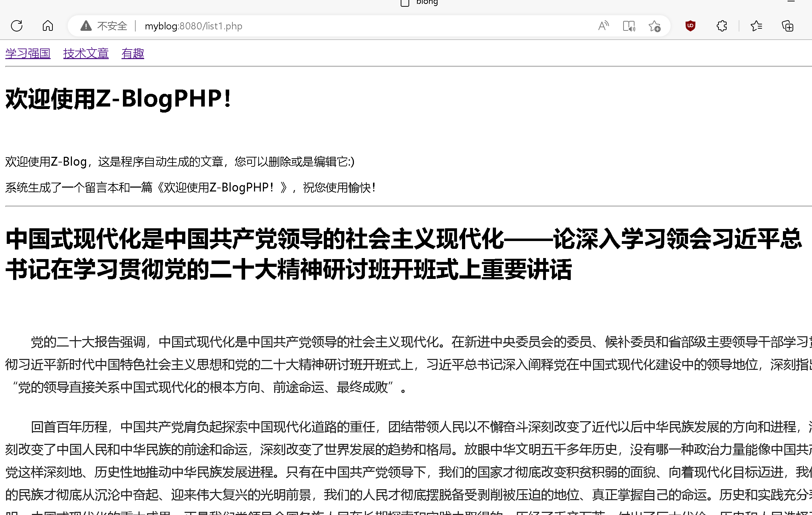Open the 有趣 category link
This screenshot has width=812, height=515.
132,53
